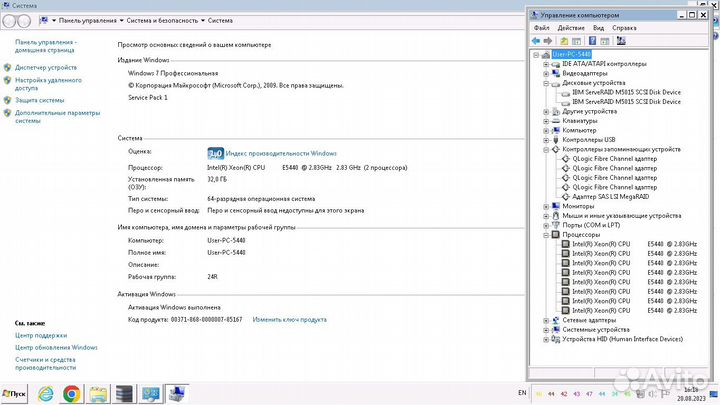Open Настройка удаленного доступа link

[x=48, y=84]
